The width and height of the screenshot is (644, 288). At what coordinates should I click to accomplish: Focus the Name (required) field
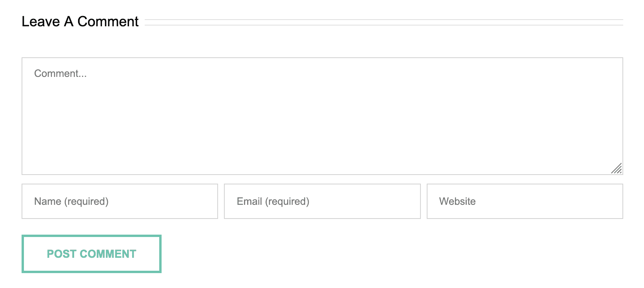[x=120, y=201]
